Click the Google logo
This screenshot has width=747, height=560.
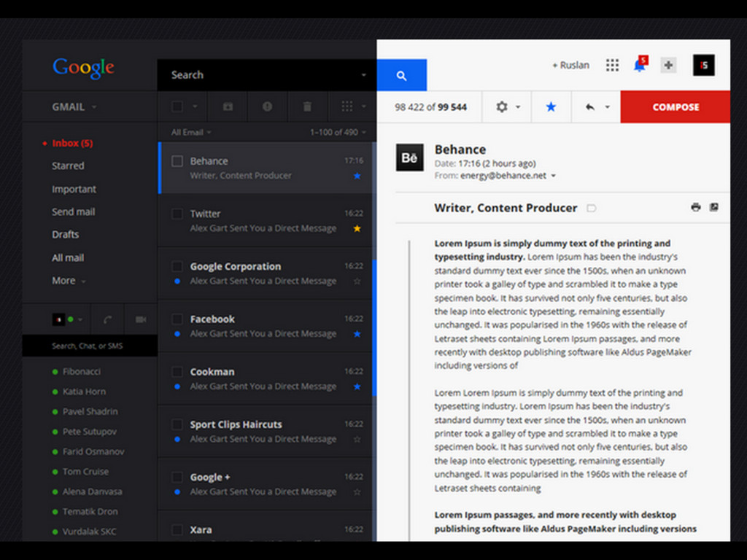click(83, 68)
